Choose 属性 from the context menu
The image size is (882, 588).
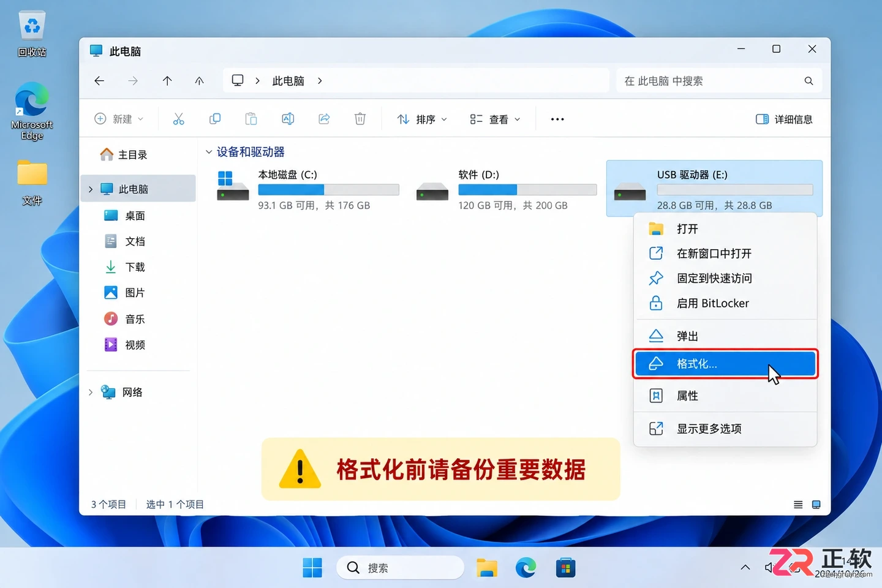click(x=725, y=396)
